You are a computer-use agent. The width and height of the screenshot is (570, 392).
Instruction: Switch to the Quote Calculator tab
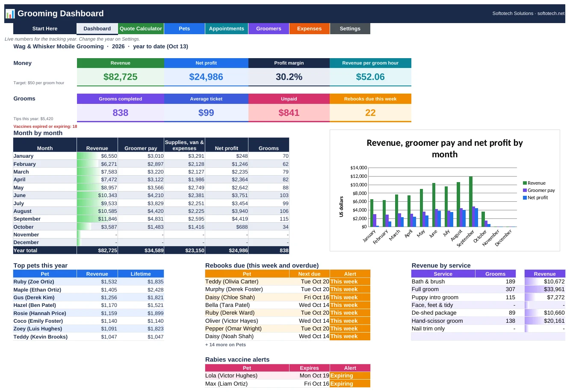[x=141, y=29]
